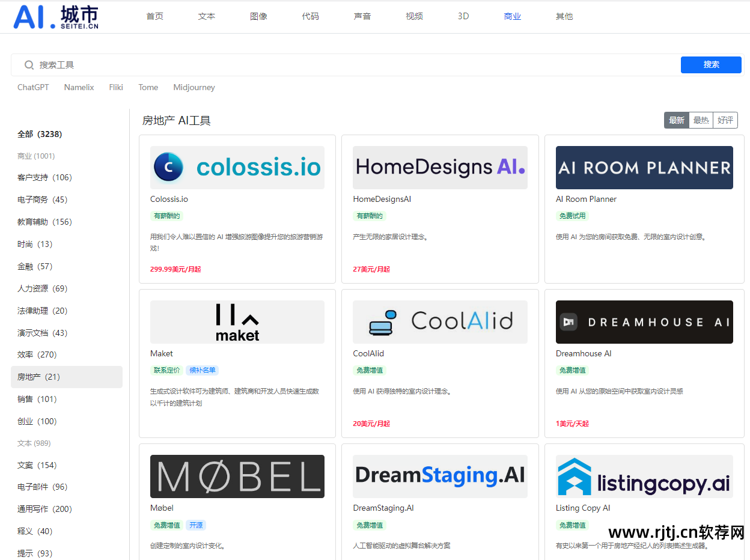Open the 教育辅助 (156) category
The height and width of the screenshot is (560, 750).
pos(44,222)
